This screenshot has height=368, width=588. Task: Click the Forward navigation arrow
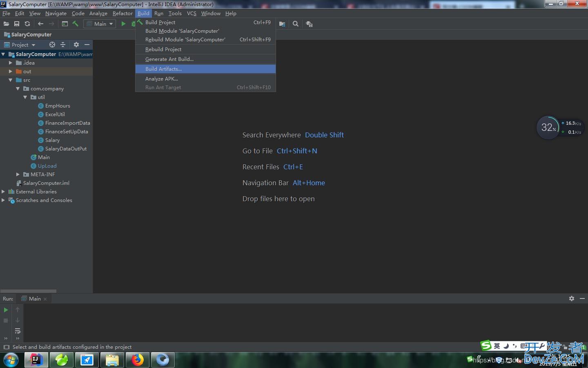(51, 24)
